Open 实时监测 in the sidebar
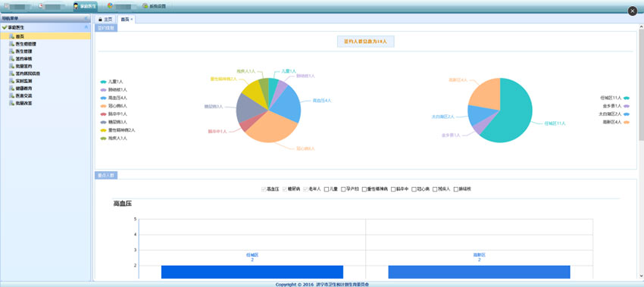 (x=23, y=81)
